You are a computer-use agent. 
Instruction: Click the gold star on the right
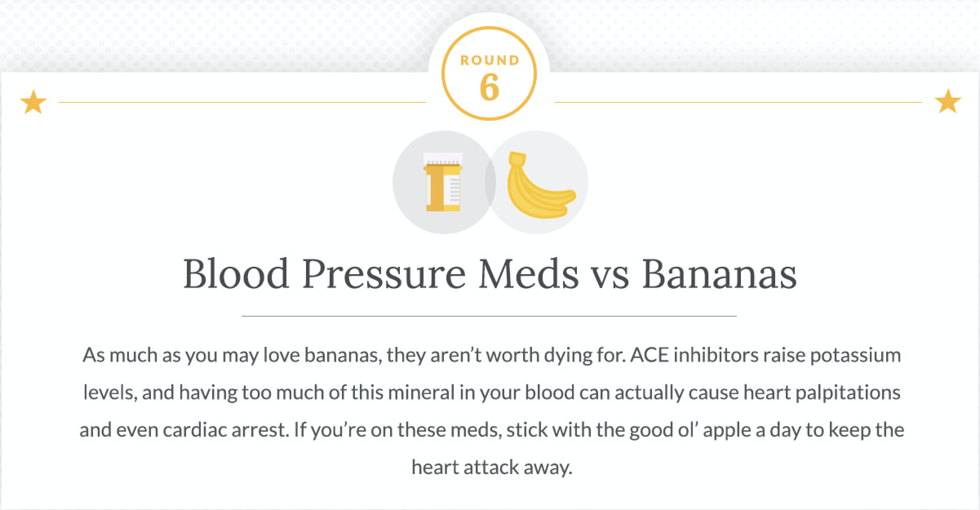947,102
